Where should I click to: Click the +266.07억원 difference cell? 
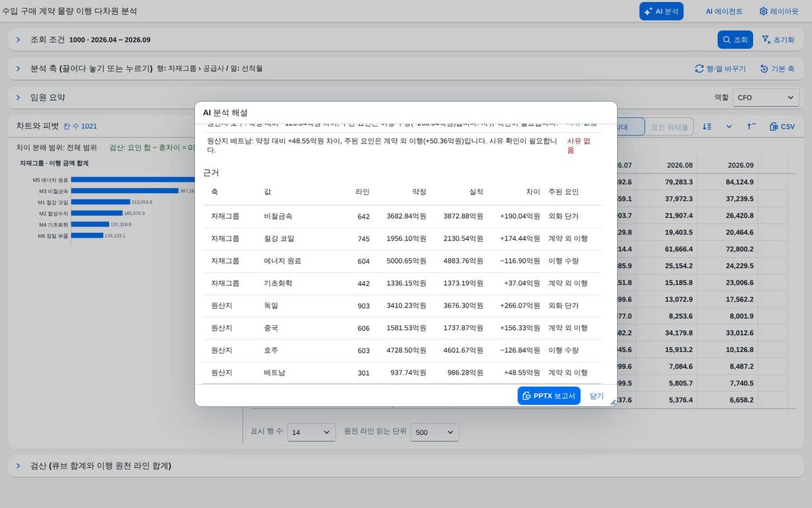tap(520, 306)
